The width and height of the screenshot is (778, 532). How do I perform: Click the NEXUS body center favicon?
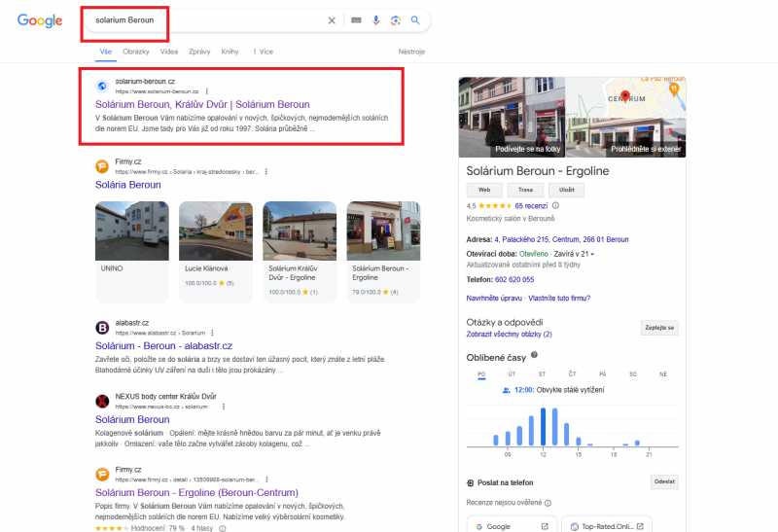click(102, 401)
